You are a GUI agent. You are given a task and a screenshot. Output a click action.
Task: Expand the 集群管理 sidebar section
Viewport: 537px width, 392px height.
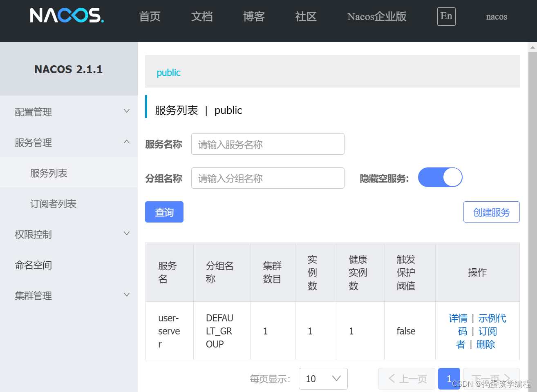[x=69, y=295]
